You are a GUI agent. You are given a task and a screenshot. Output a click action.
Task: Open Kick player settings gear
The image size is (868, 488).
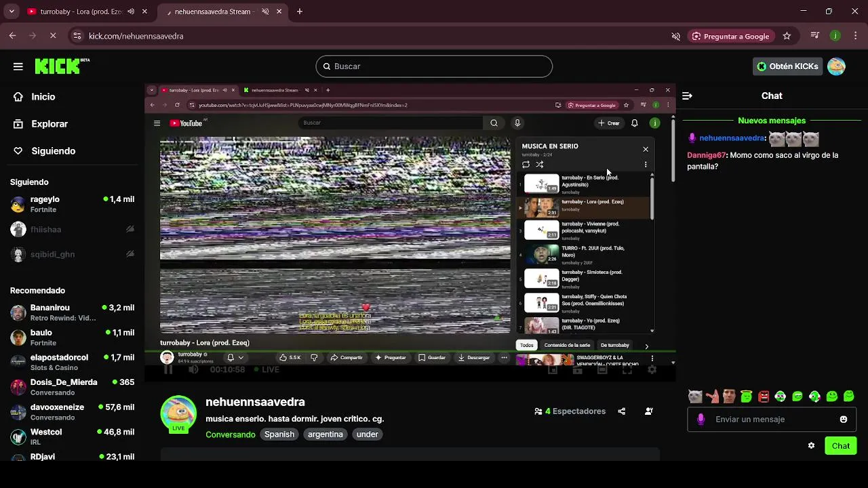tap(652, 369)
